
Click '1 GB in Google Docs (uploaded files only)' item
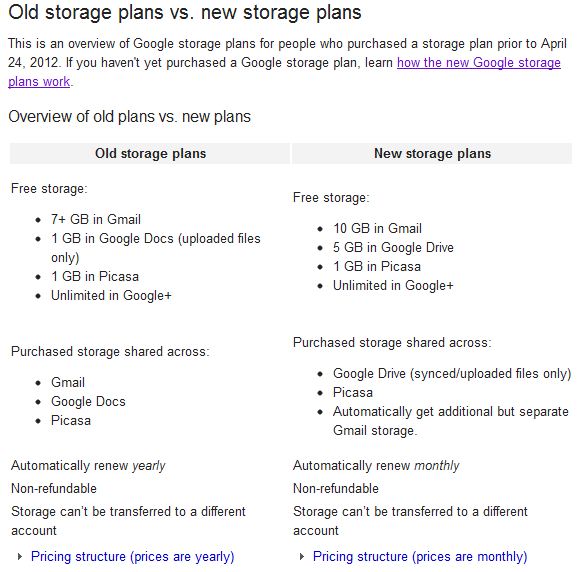click(x=156, y=248)
